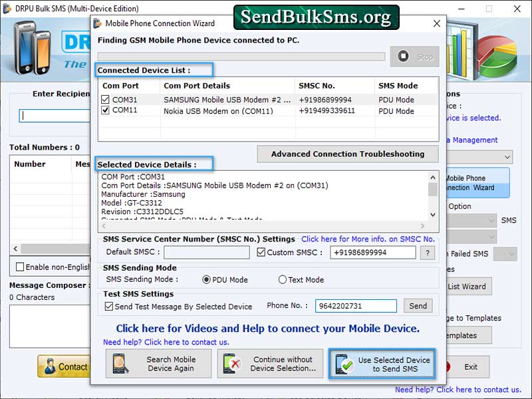Choose Continue without Device Selection
The height and width of the screenshot is (399, 532).
(x=270, y=364)
